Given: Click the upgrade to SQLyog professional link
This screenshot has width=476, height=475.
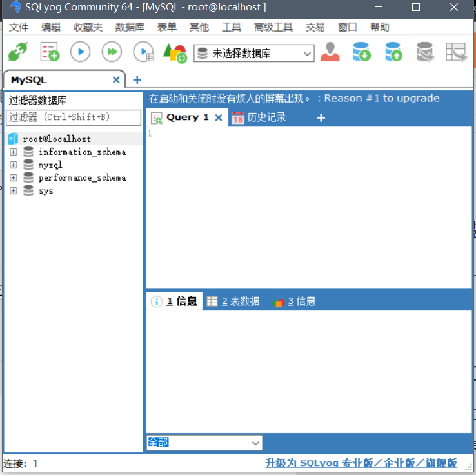Looking at the screenshot, I should click(361, 463).
